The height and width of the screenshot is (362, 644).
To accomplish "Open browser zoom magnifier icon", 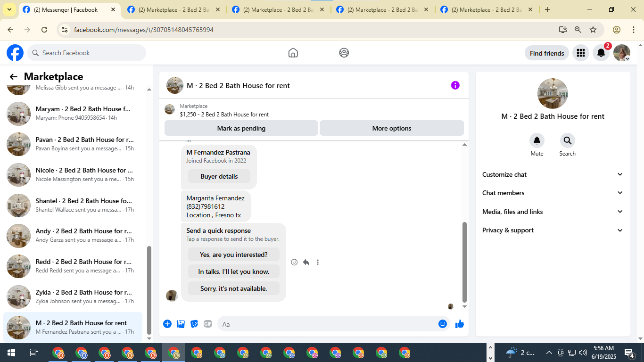I will [578, 30].
